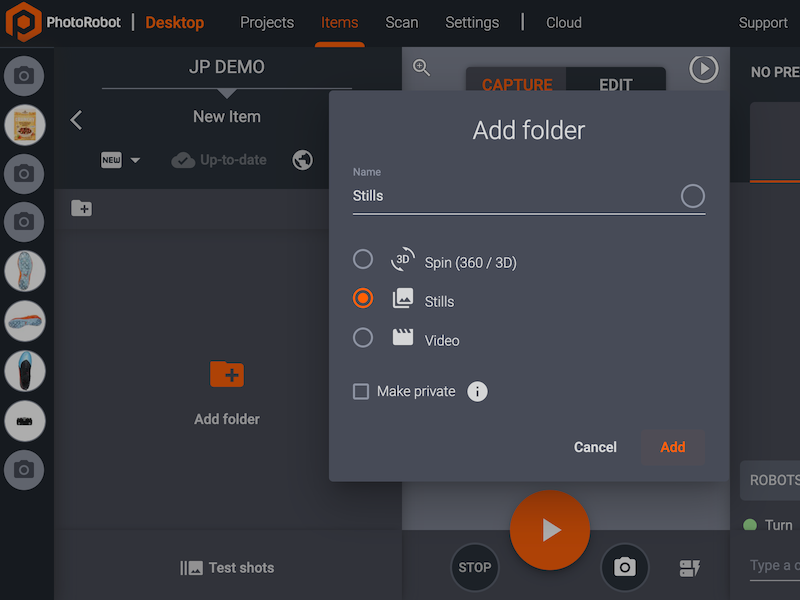Select the Stills radio option
This screenshot has width=800, height=600.
pos(363,299)
